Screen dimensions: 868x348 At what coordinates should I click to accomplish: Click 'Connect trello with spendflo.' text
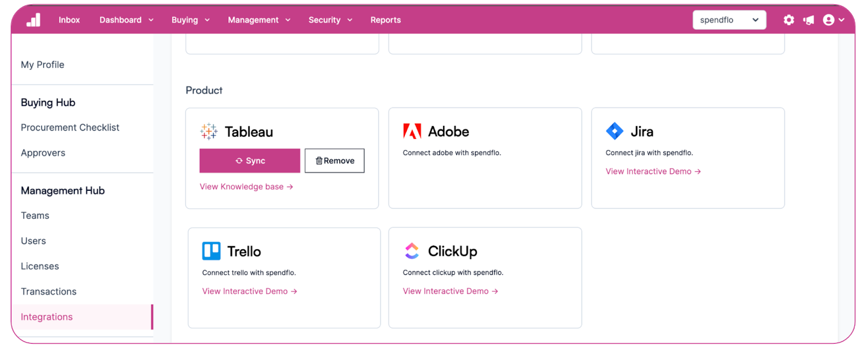[249, 273]
